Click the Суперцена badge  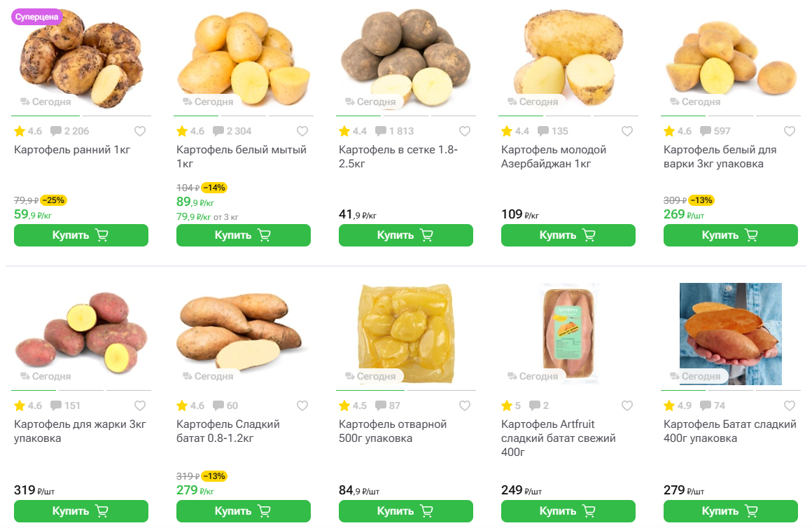tap(37, 17)
